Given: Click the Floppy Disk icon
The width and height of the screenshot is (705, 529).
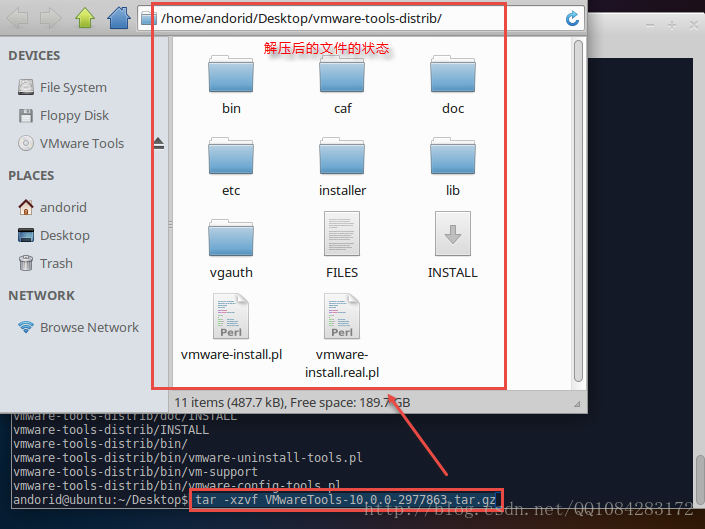Looking at the screenshot, I should click(26, 116).
